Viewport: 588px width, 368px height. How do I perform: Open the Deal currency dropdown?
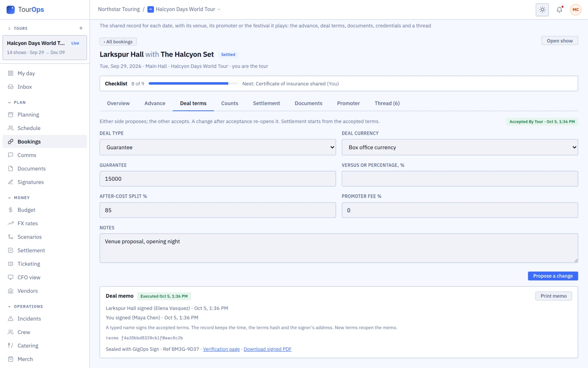pyautogui.click(x=460, y=147)
